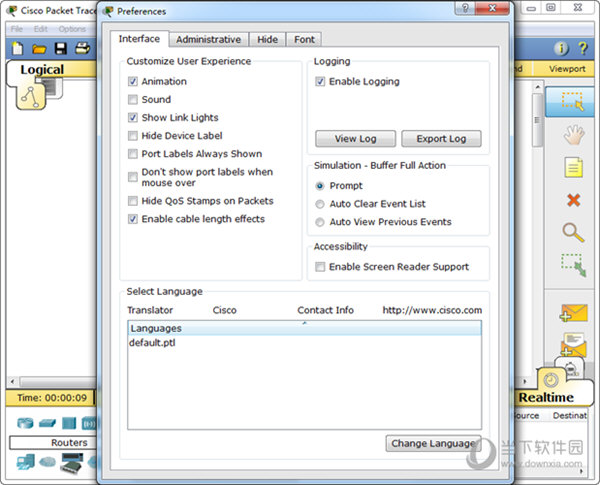This screenshot has width=600, height=485.
Task: Click the Change Language button
Action: tap(433, 443)
